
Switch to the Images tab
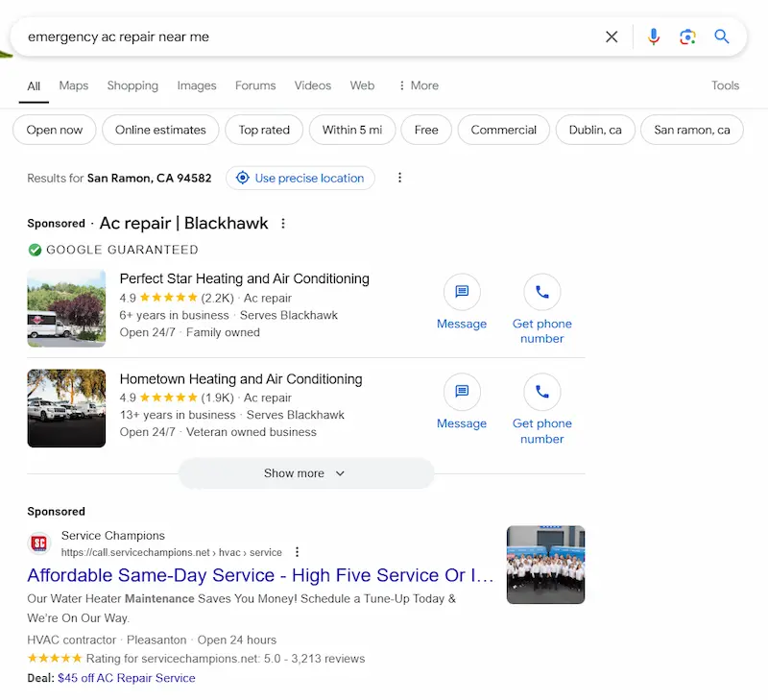(x=197, y=85)
